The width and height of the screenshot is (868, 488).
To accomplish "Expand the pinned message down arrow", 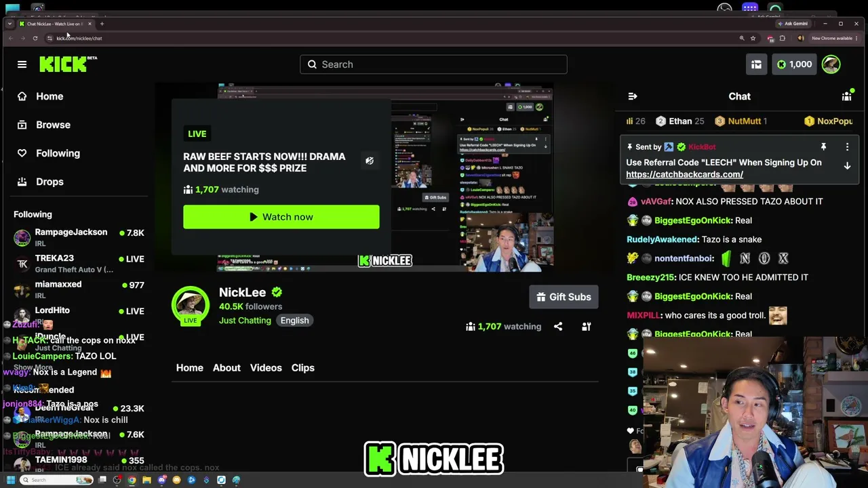I will pos(847,166).
